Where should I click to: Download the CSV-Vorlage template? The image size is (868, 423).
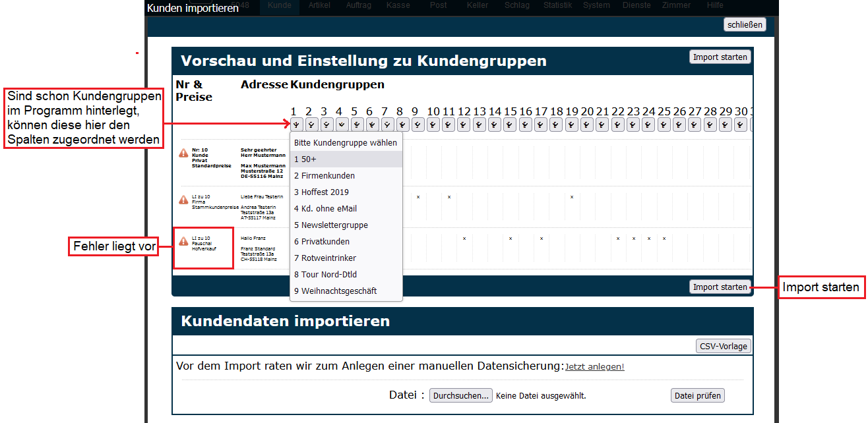(x=723, y=347)
